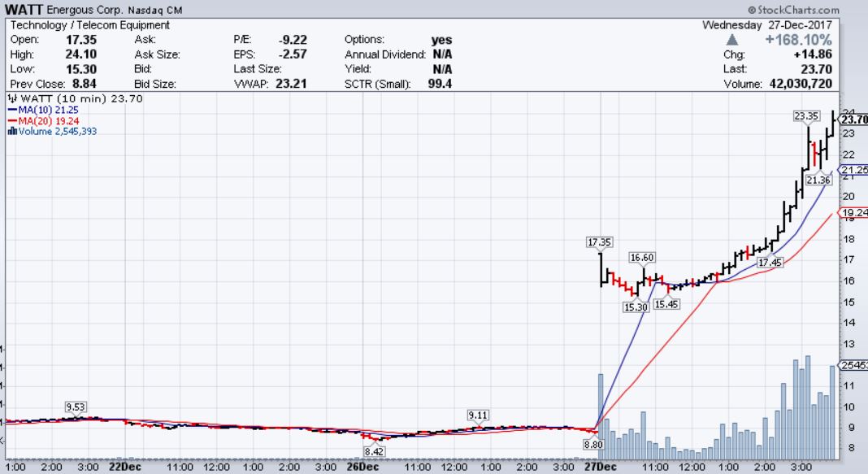The width and height of the screenshot is (868, 474).
Task: Click the blue MA(10) line marker in legend
Action: click(11, 110)
